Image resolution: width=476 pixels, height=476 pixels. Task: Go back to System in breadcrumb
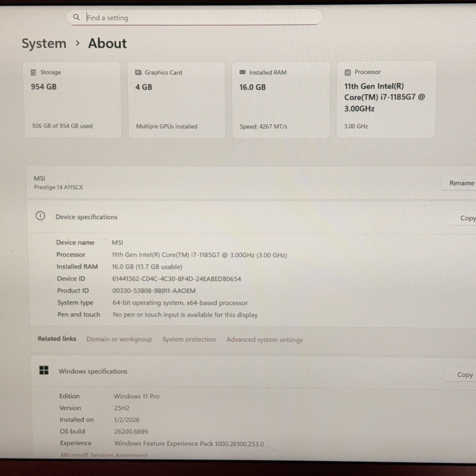44,44
